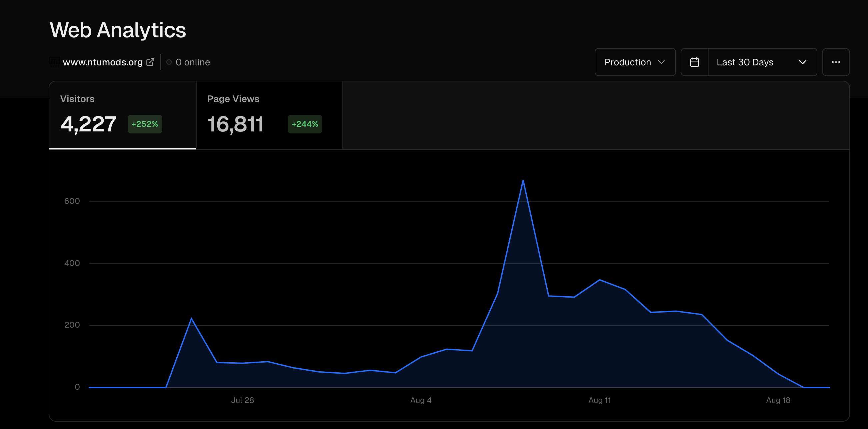Click the Web Analytics page heading

(118, 30)
